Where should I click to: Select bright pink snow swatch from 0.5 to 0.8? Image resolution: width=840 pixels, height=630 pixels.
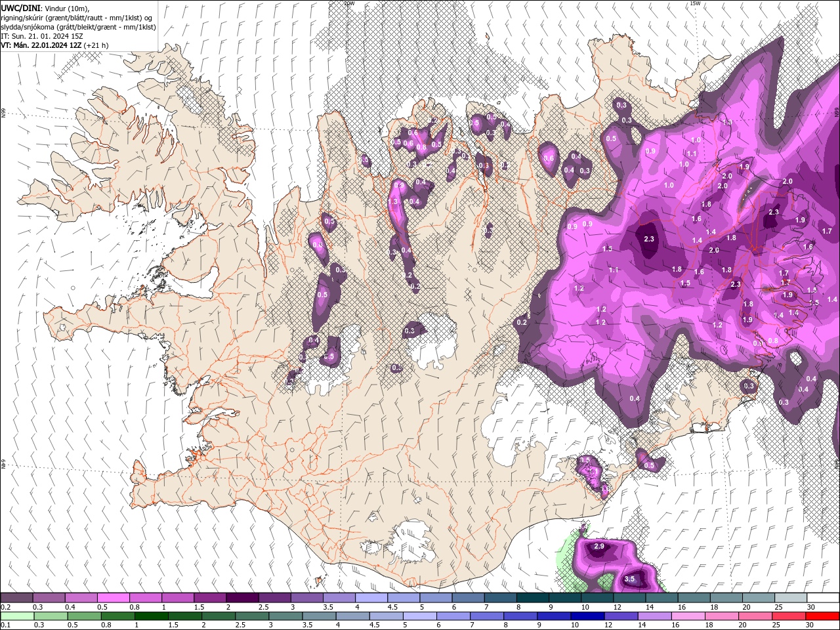(x=113, y=597)
